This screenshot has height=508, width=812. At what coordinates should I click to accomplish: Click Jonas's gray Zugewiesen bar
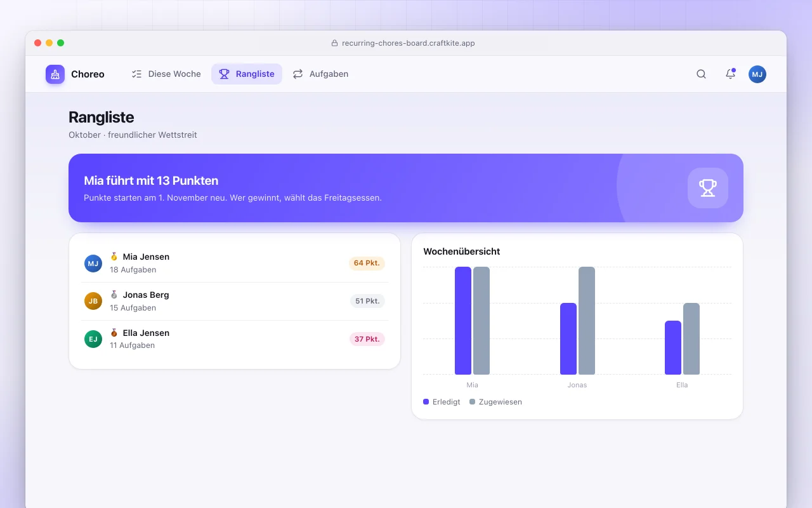coord(587,321)
